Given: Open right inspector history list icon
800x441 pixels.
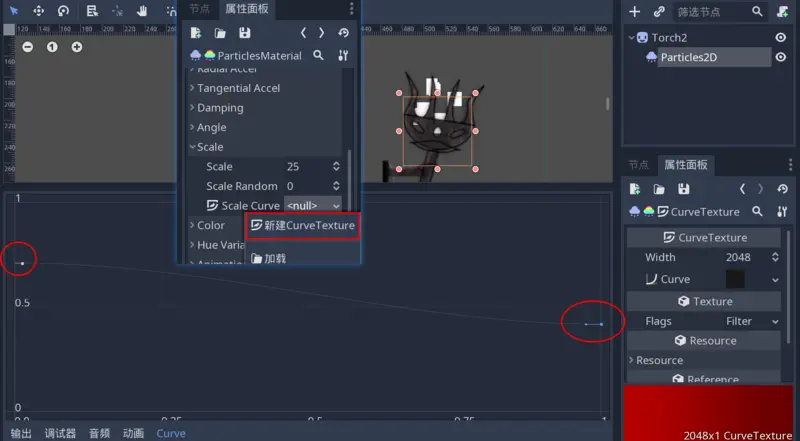Looking at the screenshot, I should coord(783,189).
